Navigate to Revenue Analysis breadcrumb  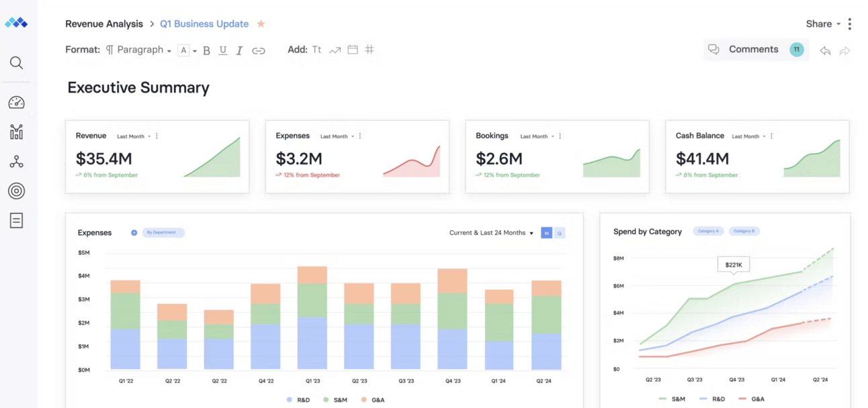point(104,24)
